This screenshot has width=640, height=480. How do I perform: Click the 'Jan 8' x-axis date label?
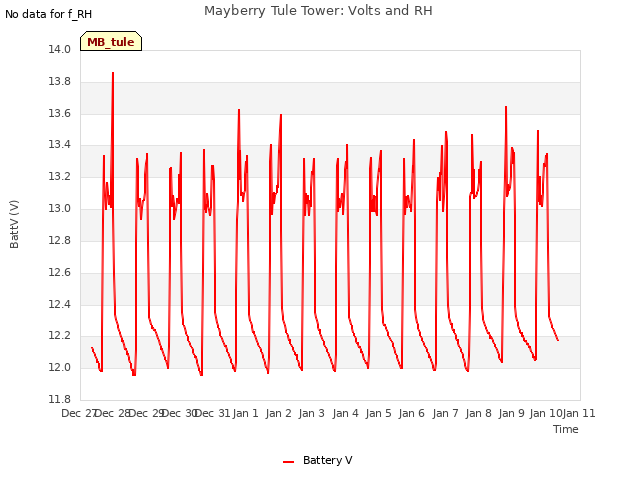click(478, 413)
